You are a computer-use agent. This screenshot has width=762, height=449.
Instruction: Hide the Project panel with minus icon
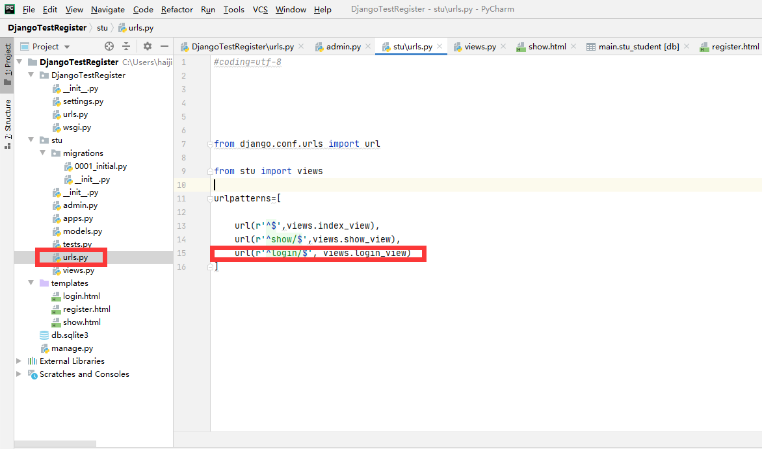(x=163, y=46)
